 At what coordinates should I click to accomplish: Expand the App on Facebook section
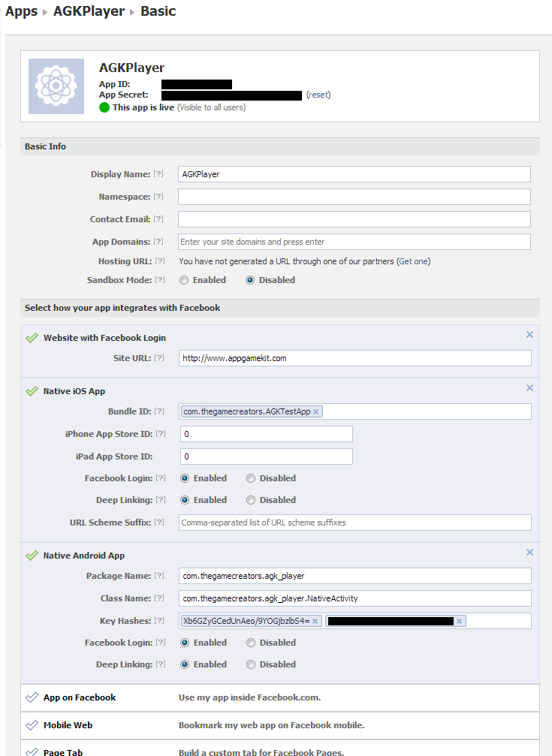click(80, 697)
